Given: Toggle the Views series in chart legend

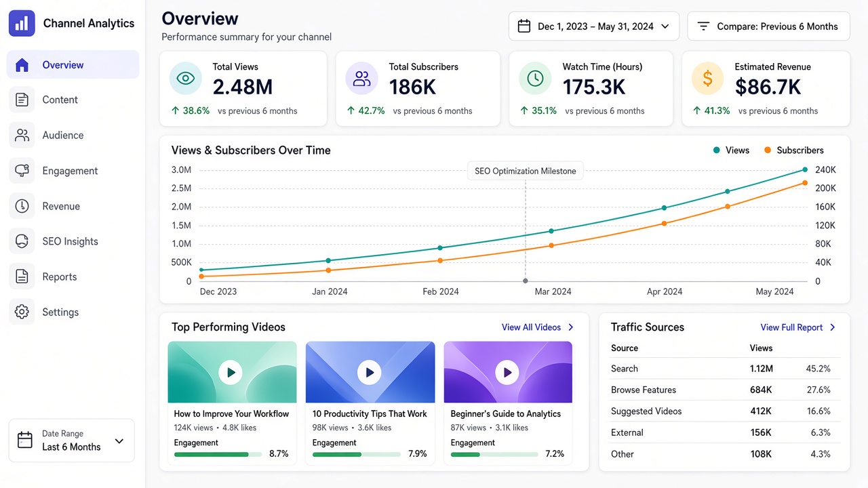Looking at the screenshot, I should click(731, 150).
